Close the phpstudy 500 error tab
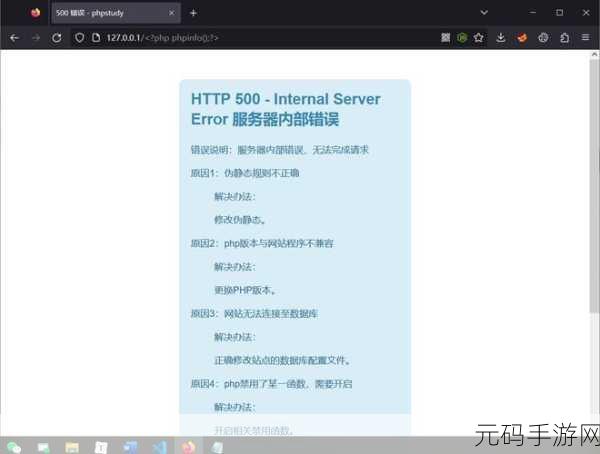 pyautogui.click(x=171, y=13)
